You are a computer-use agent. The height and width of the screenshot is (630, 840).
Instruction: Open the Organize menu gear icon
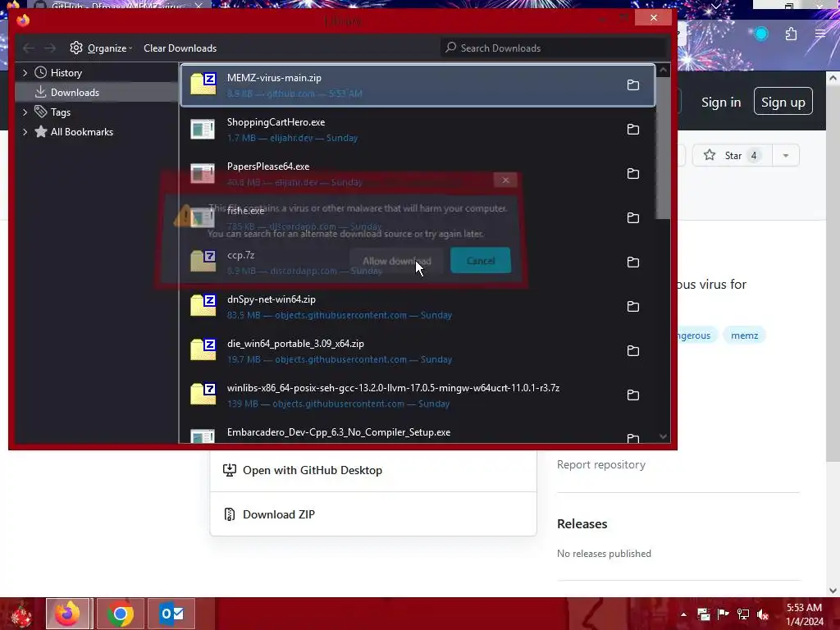point(76,48)
